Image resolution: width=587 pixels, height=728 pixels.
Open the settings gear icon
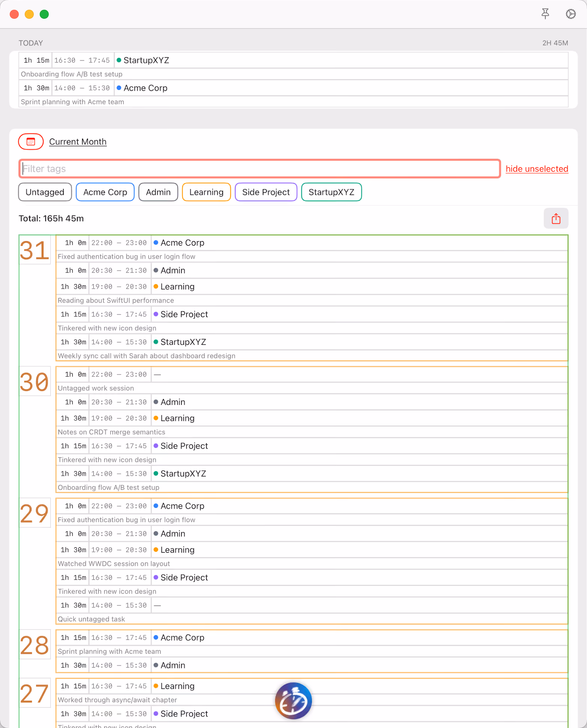pos(571,14)
